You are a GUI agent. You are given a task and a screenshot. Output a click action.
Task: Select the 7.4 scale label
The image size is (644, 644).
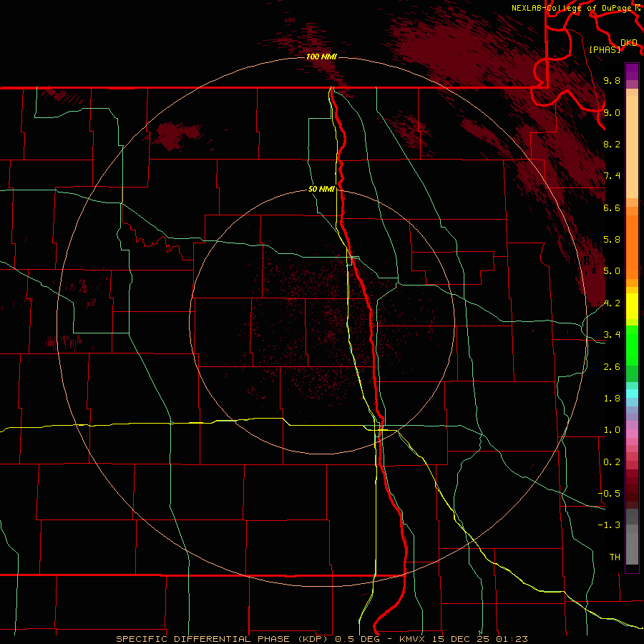coord(612,176)
